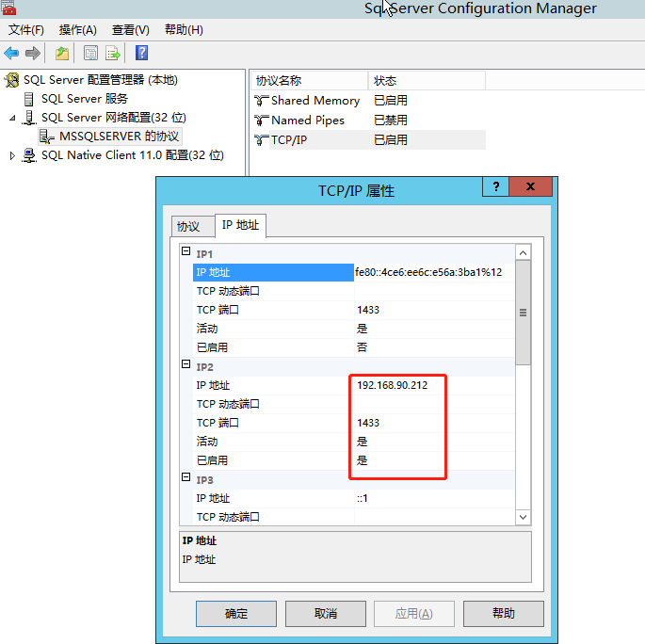Click the IP3 address value ::1
Viewport: 645px width, 644px height.
click(362, 498)
